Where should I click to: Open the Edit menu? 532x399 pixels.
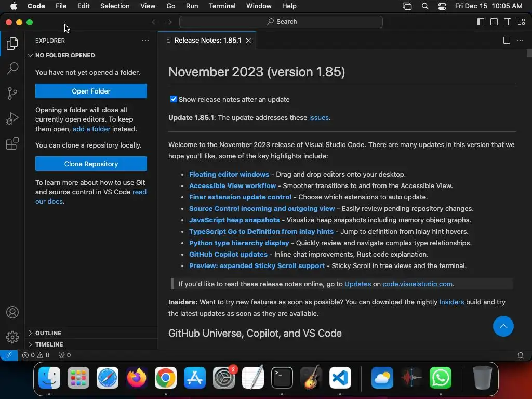point(83,6)
